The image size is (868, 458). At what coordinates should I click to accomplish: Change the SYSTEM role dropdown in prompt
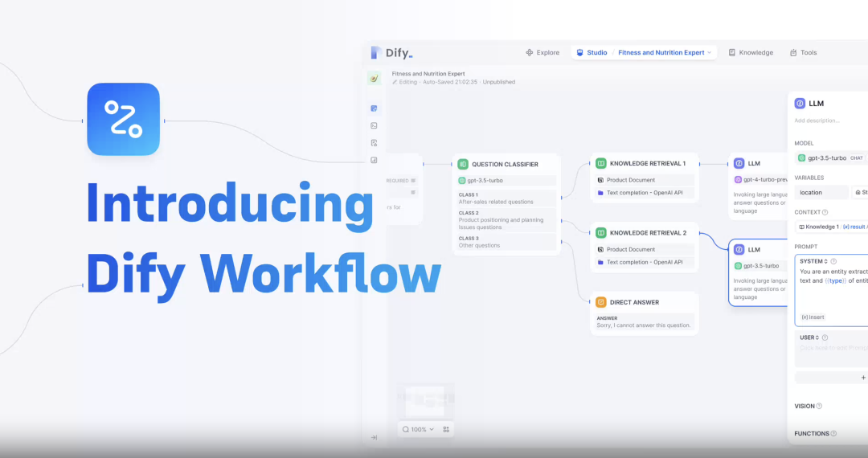(x=813, y=261)
